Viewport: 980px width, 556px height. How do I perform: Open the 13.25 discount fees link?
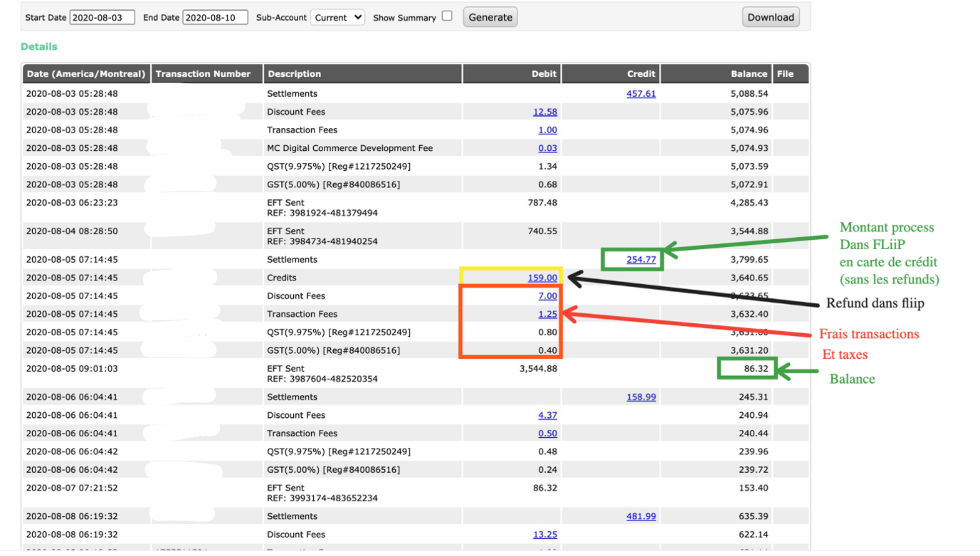click(x=544, y=535)
